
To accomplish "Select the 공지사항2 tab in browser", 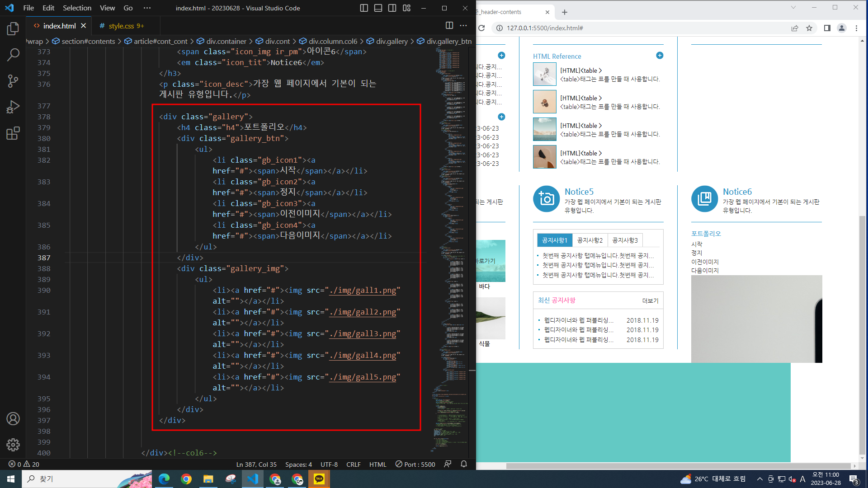I will click(590, 240).
